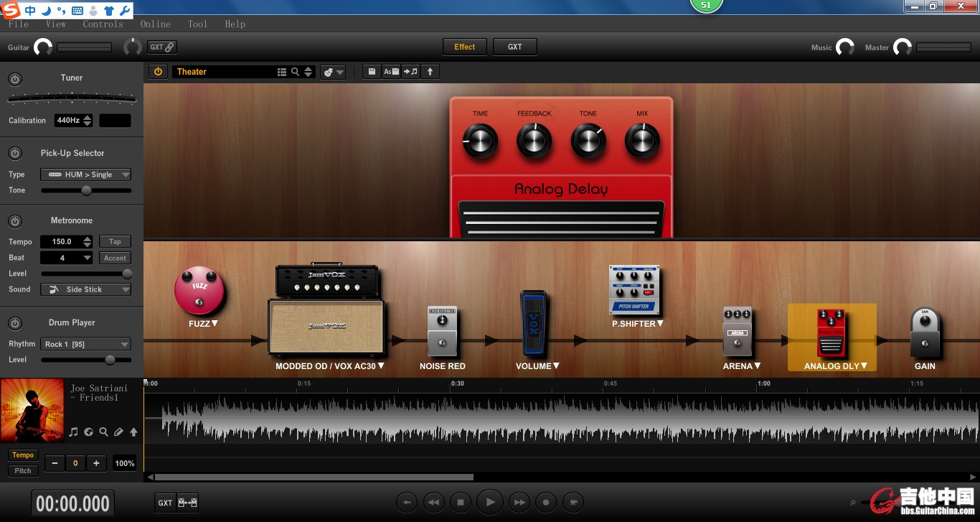Image resolution: width=980 pixels, height=522 pixels.
Task: Search programs with the magnifier beside Theater
Action: (x=295, y=72)
